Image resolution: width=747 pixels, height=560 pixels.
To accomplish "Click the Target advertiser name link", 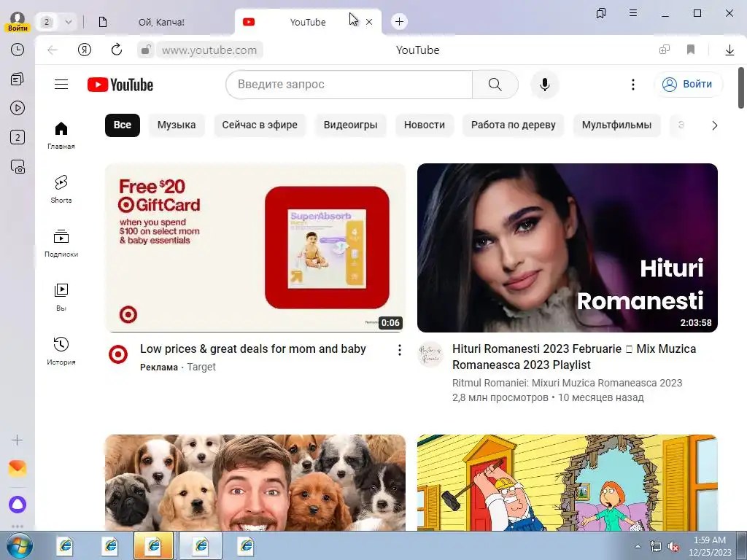I will coord(201,367).
